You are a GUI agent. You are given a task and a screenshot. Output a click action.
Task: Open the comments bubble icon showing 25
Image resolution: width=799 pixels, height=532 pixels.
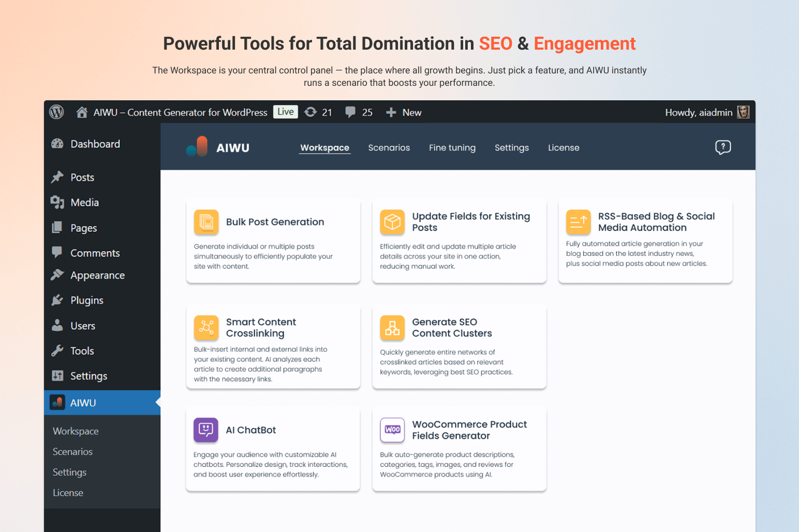(350, 112)
